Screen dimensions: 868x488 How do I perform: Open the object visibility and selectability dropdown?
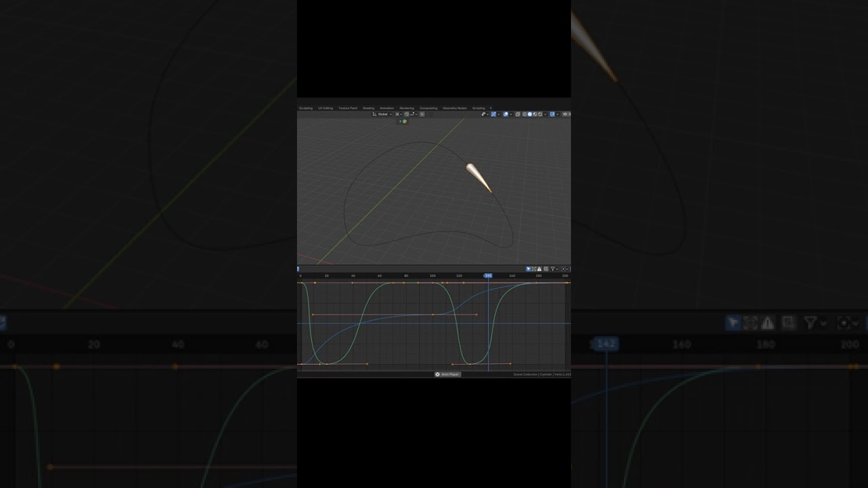click(486, 114)
